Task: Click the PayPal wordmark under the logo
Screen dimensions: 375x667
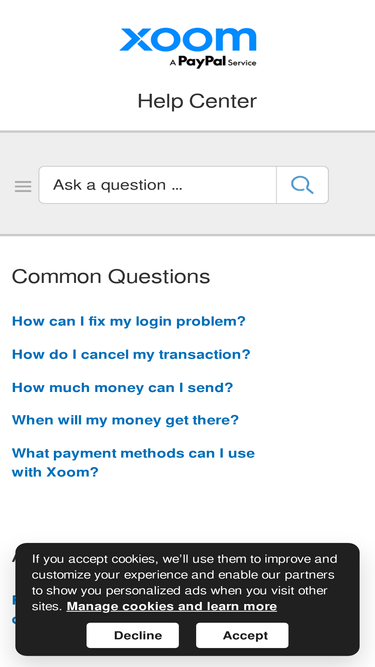Action: point(202,62)
